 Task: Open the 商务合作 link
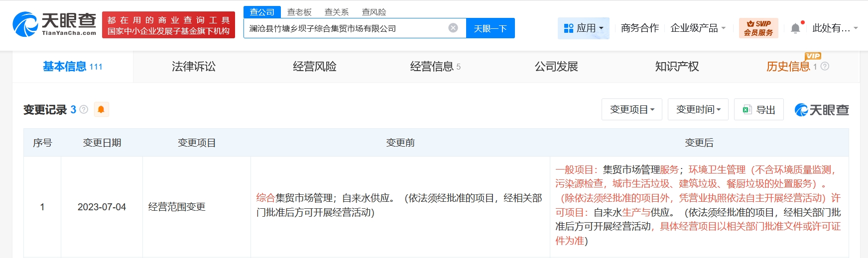coord(639,28)
